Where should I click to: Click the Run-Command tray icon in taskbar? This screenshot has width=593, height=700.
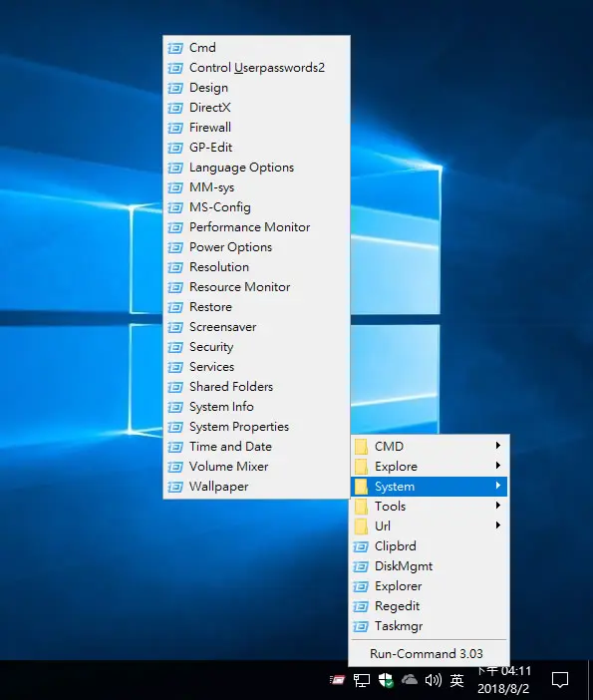click(x=337, y=680)
